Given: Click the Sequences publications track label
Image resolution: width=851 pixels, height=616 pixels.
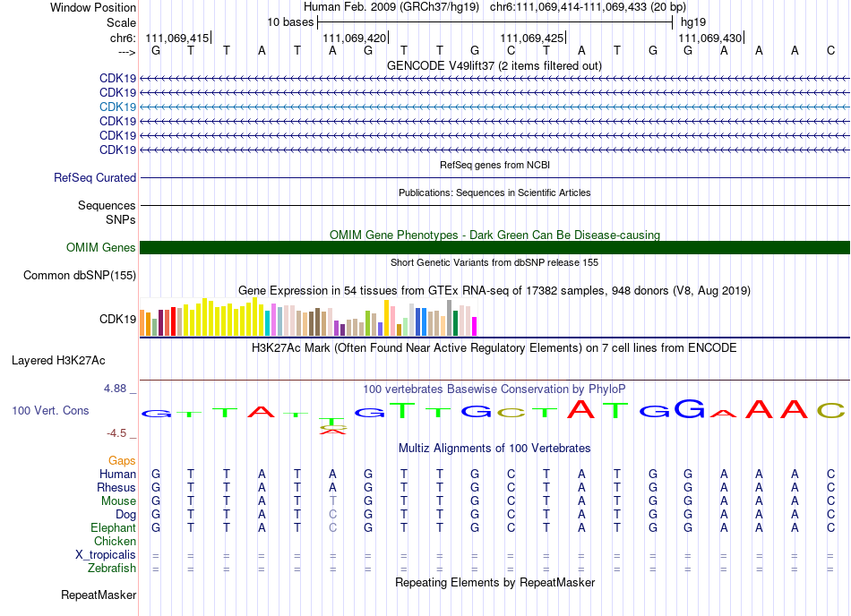Looking at the screenshot, I should coord(107,205).
